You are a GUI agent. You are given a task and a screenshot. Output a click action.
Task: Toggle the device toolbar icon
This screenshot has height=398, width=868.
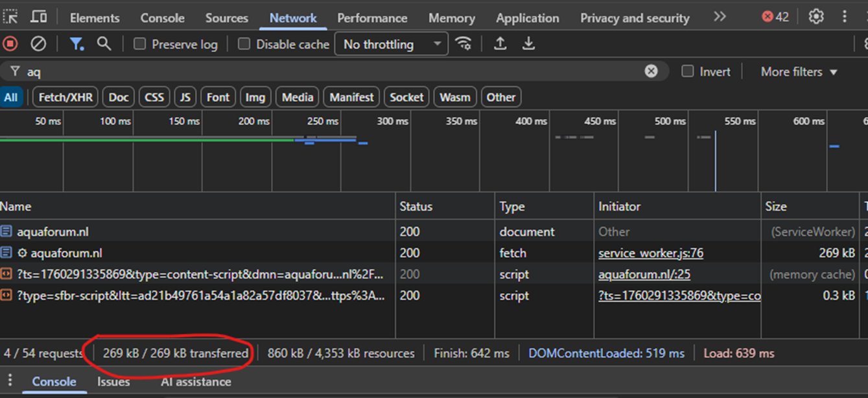click(x=38, y=18)
